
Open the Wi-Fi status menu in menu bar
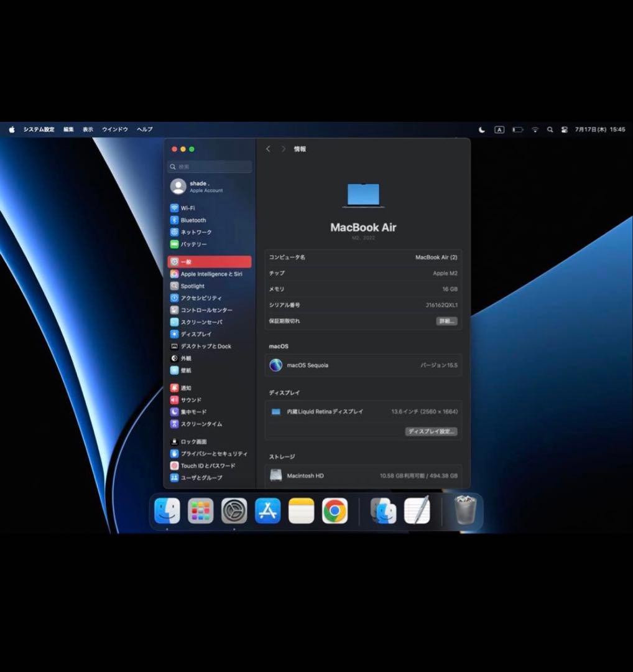coord(535,129)
